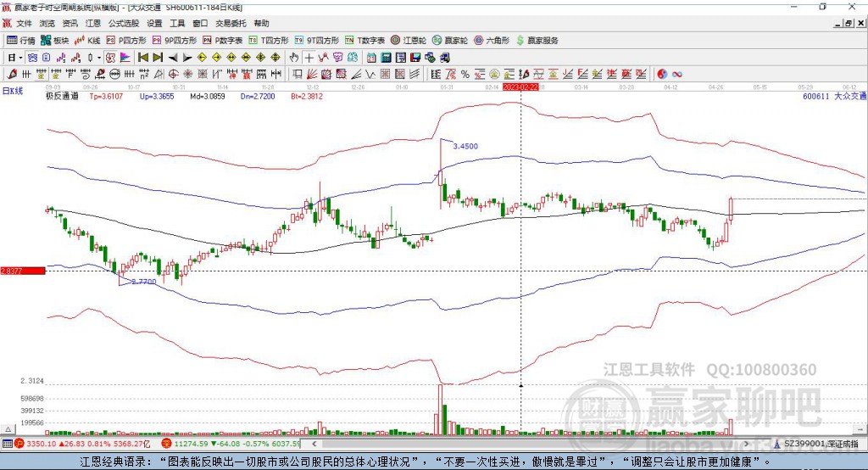Open the 窗口 menu
The width and height of the screenshot is (868, 470).
click(200, 23)
